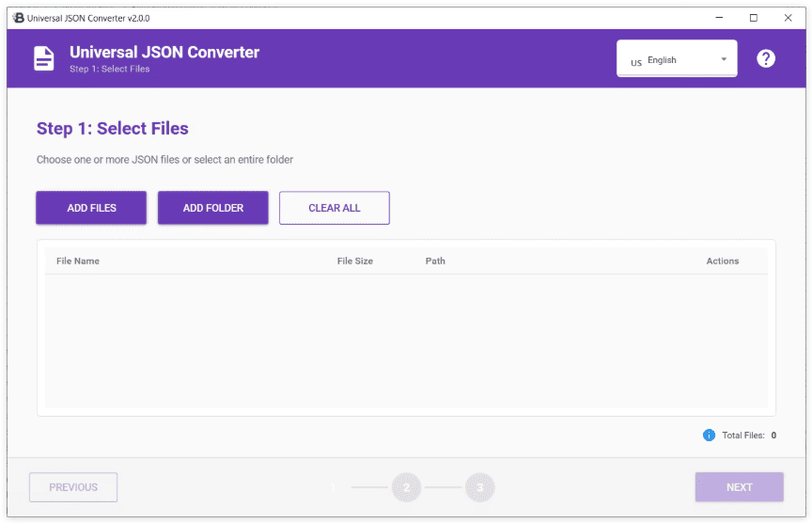Click the CLEAR ALL button
Viewport: 812px width, 523px height.
[x=334, y=208]
